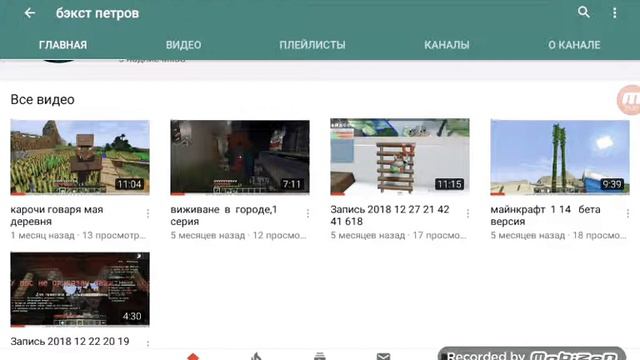Play the 11:15 video thumbnail

[x=400, y=157]
